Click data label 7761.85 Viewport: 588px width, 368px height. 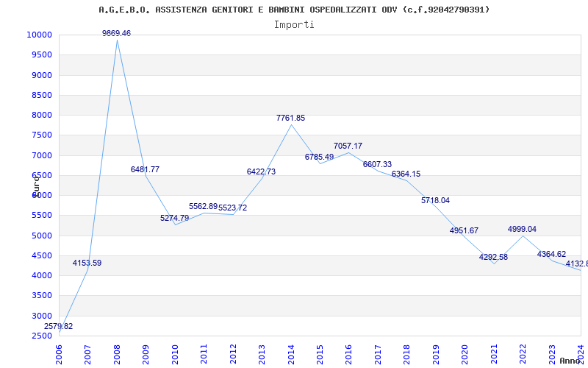290,118
